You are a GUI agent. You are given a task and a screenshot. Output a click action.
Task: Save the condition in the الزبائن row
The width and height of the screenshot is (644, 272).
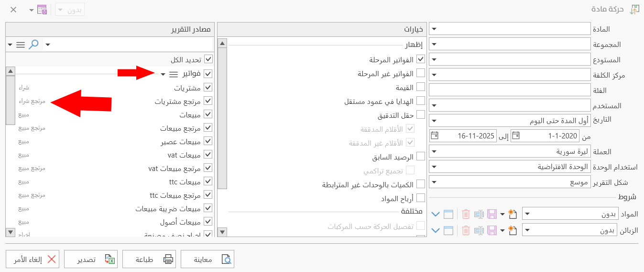click(x=492, y=230)
